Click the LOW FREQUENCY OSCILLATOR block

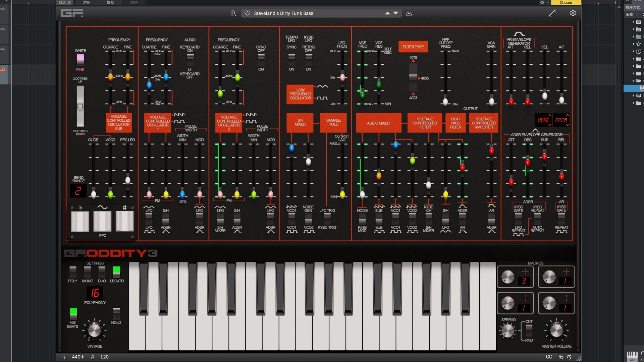[x=300, y=94]
